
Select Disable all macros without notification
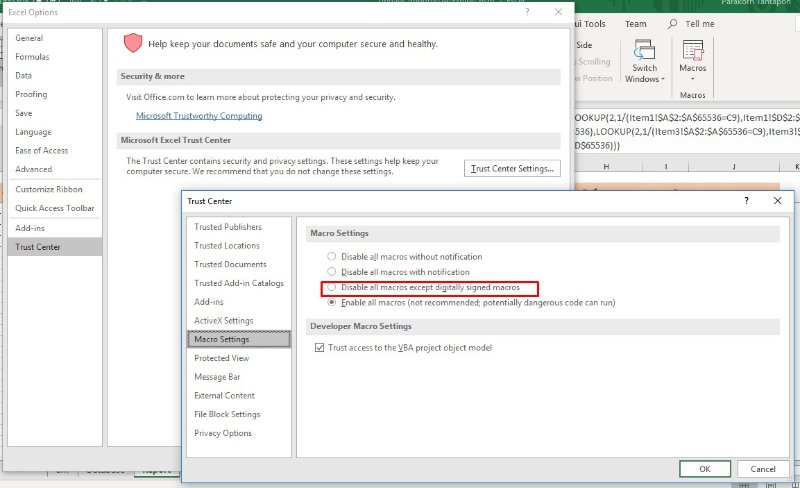tap(332, 257)
